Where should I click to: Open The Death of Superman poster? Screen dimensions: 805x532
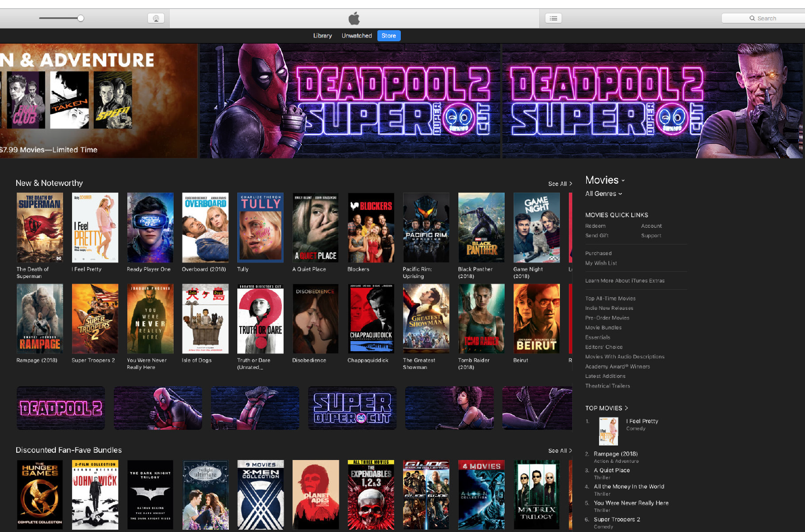click(x=40, y=228)
